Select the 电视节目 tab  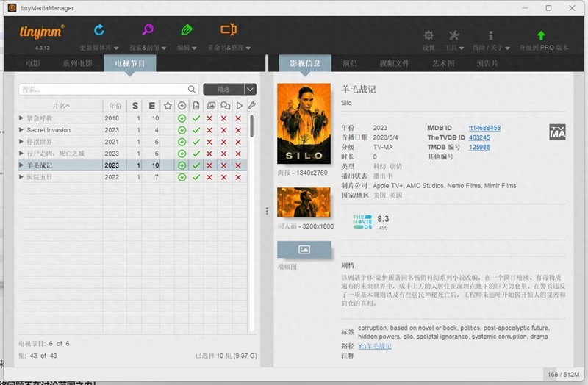tap(130, 63)
